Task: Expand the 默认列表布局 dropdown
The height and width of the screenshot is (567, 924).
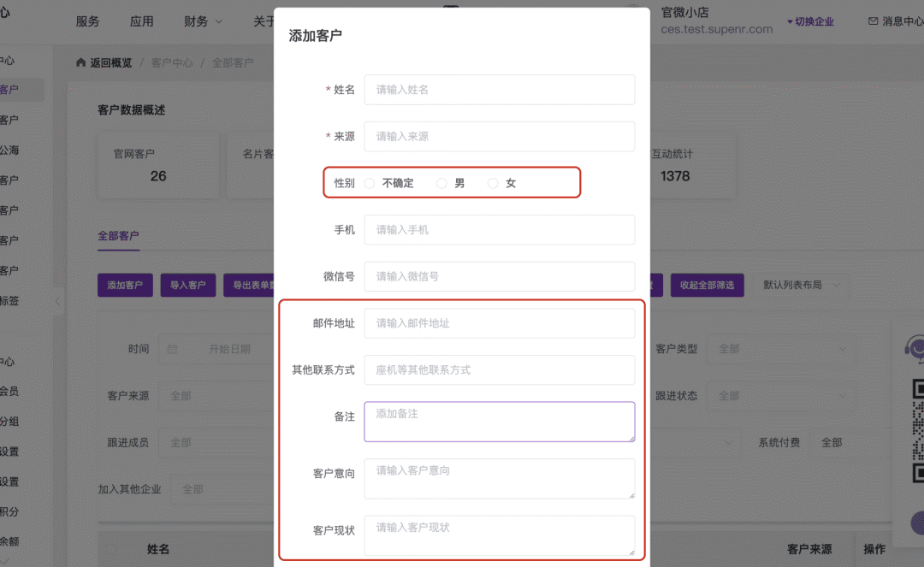Action: coord(802,285)
